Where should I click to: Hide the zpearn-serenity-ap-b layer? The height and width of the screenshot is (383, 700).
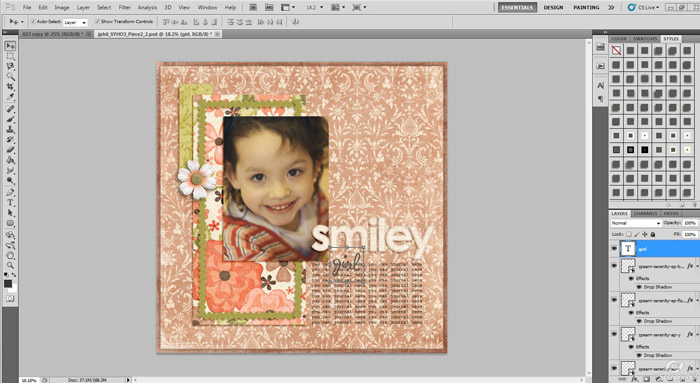tap(614, 266)
